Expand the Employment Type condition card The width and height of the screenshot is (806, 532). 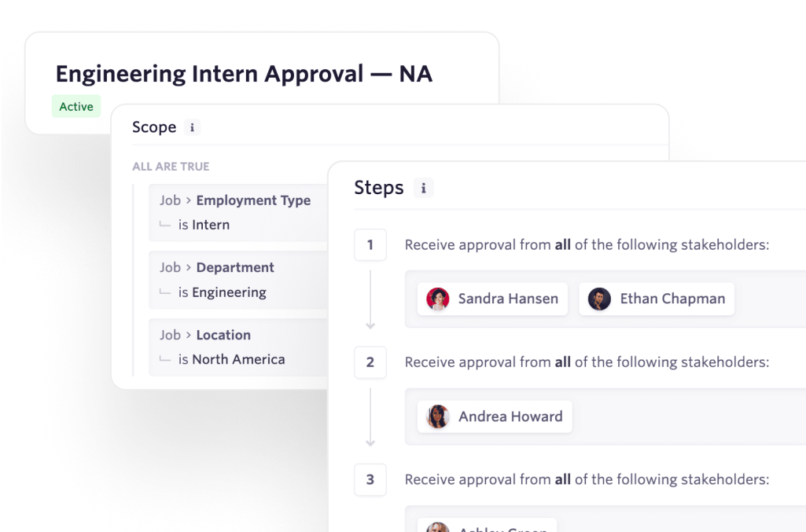coord(236,212)
